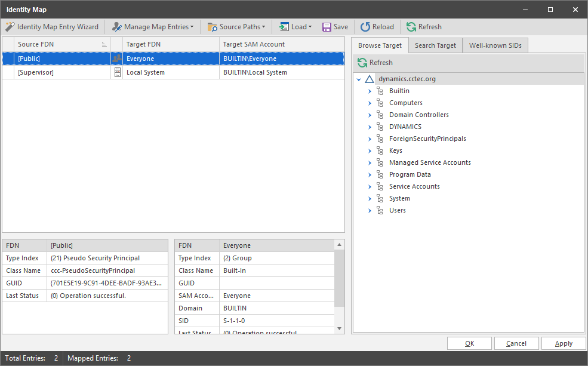Open the Source Paths menu
The image size is (588, 366).
236,27
